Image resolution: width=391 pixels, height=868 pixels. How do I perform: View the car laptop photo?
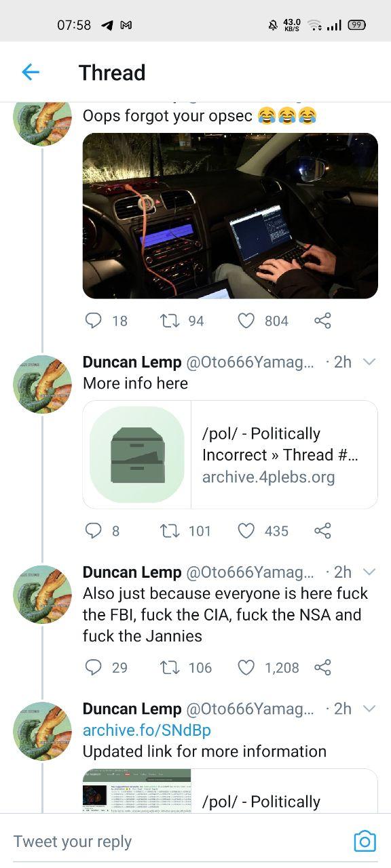230,216
